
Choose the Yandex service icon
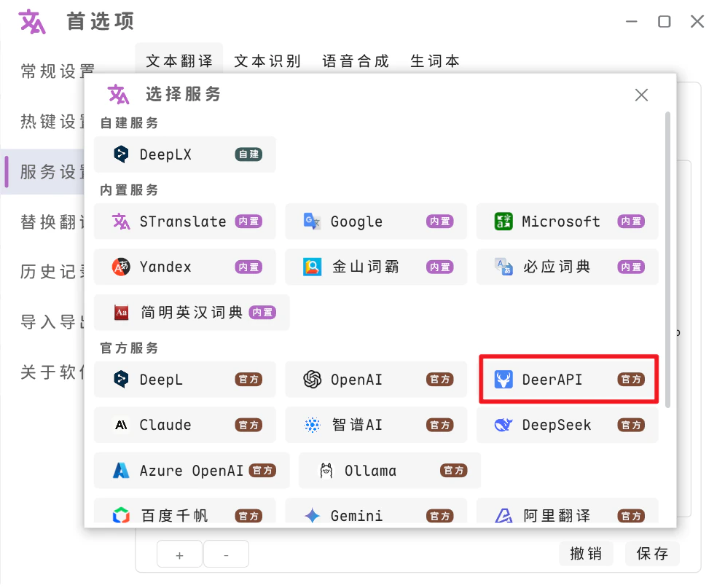[x=121, y=267]
